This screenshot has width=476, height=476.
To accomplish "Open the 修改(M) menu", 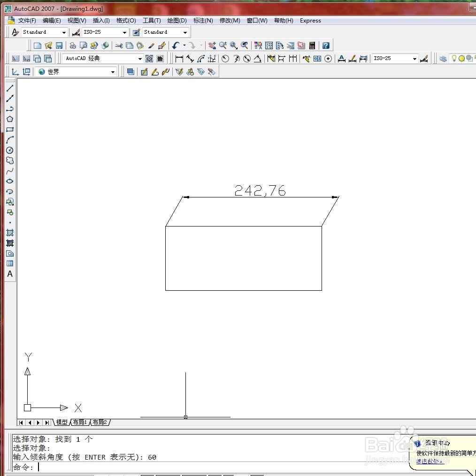I will click(230, 21).
